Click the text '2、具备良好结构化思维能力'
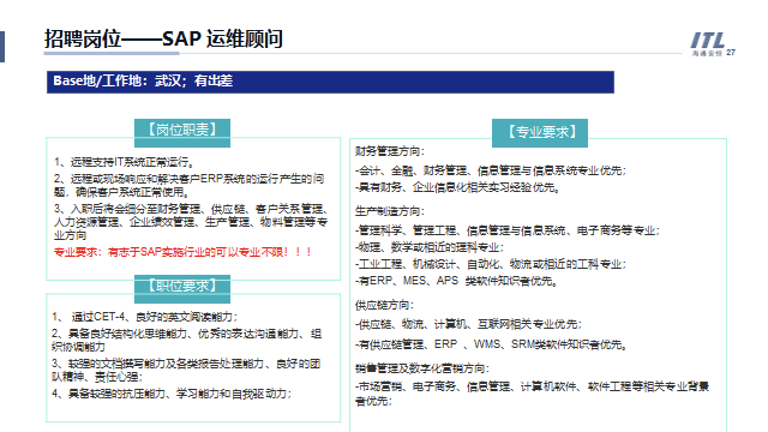The width and height of the screenshot is (768, 432). point(187,340)
